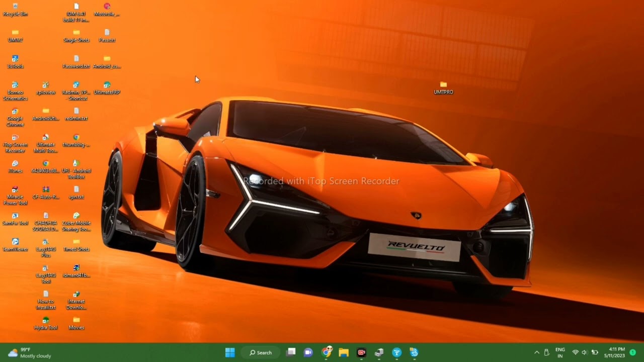Open the weather widget showing Mostly cloudy
Viewport: 644px width, 362px height.
point(29,352)
